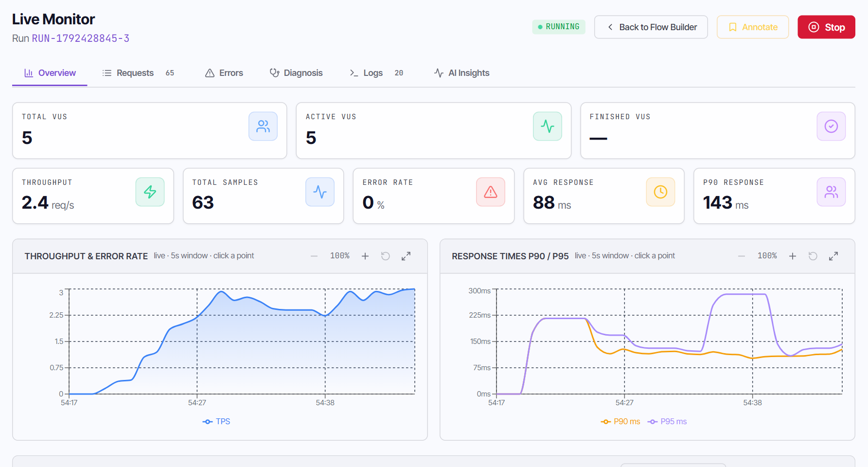Switch to the Requests tab
The height and width of the screenshot is (467, 868).
(x=138, y=73)
